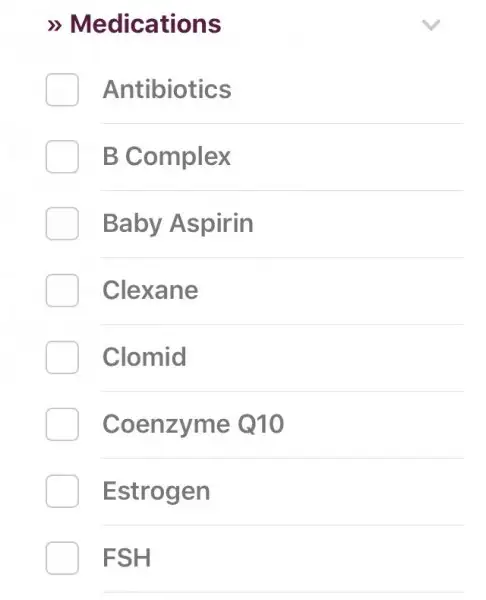Select the FSH medication name
Viewport: 486px width, 600px height.
(x=127, y=558)
